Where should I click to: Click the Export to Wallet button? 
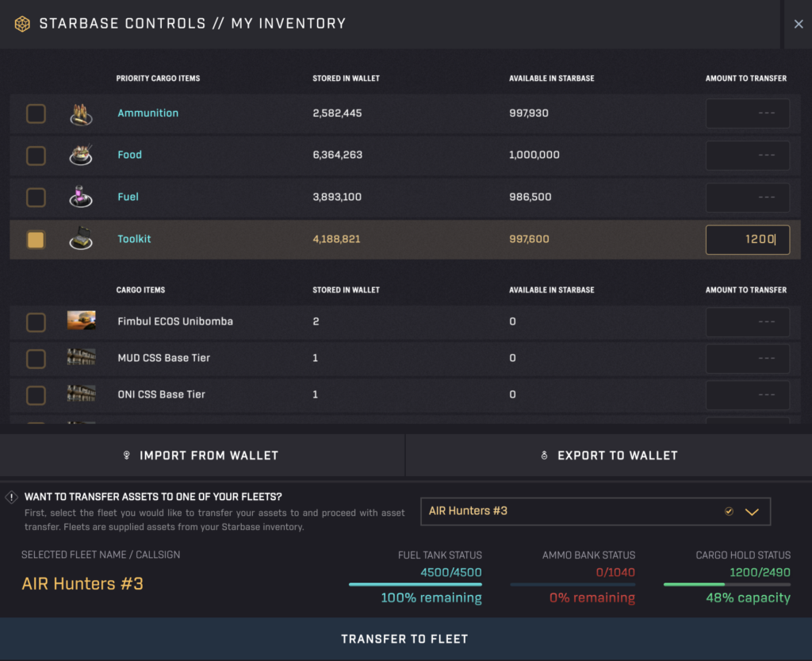click(609, 455)
